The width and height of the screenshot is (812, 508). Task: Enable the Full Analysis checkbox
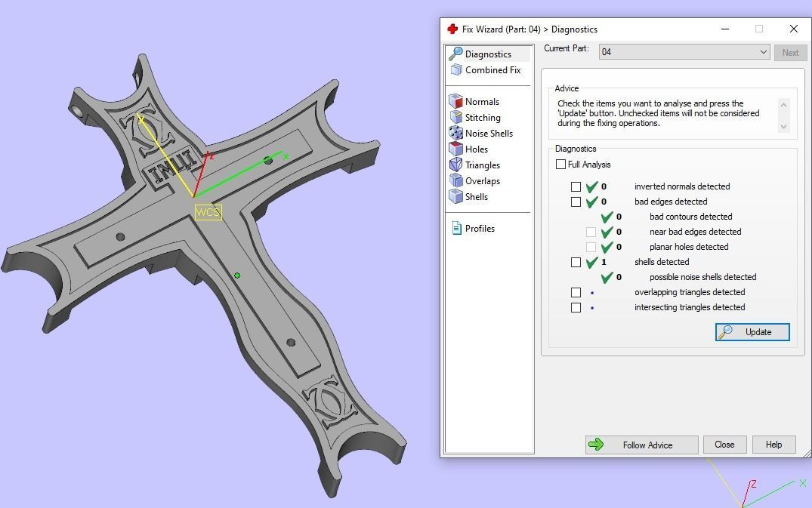(x=560, y=164)
